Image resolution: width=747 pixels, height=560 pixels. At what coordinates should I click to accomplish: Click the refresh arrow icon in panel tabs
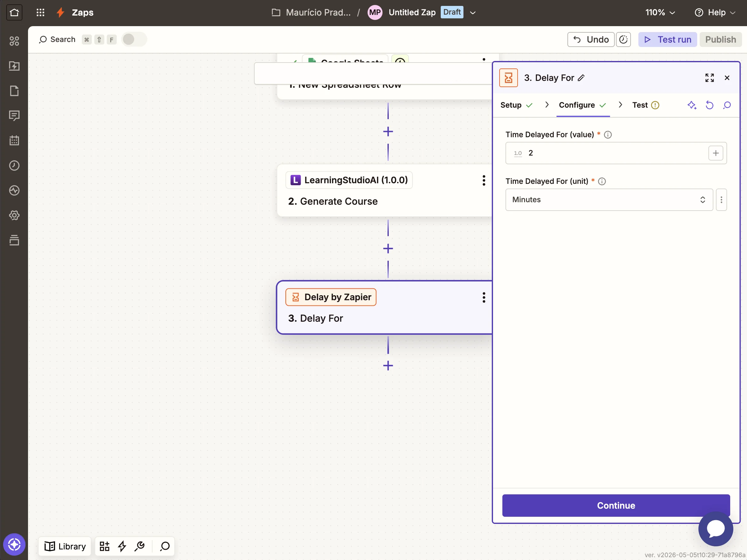[709, 105]
